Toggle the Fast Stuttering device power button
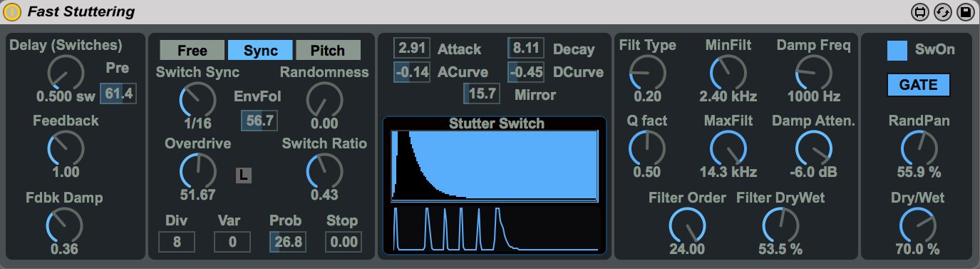Image resolution: width=980 pixels, height=269 pixels. click(x=13, y=12)
